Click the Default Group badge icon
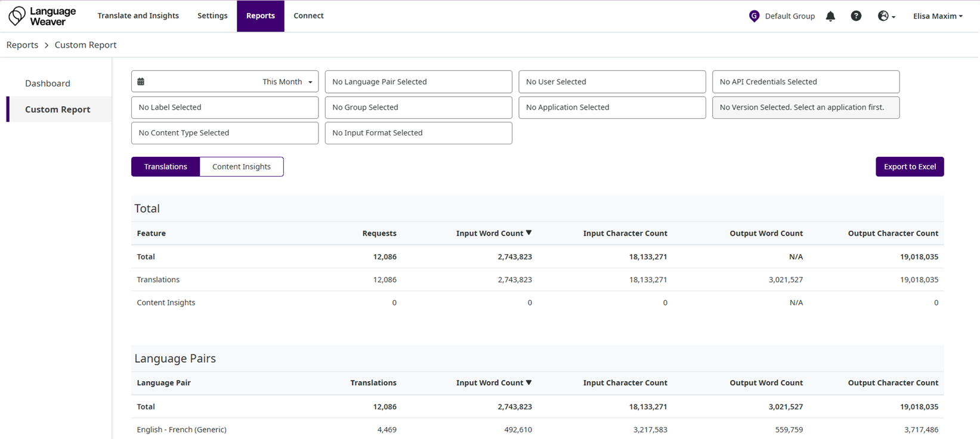Viewport: 980px width, 439px height. (x=754, y=16)
